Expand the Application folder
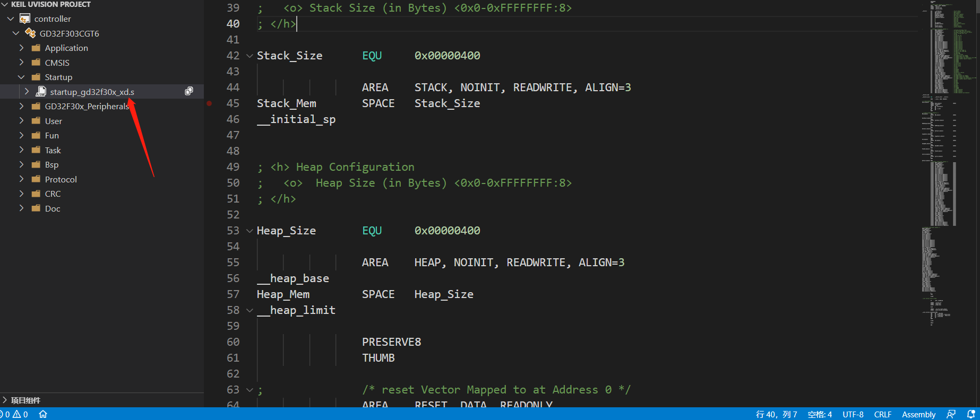 coord(21,48)
